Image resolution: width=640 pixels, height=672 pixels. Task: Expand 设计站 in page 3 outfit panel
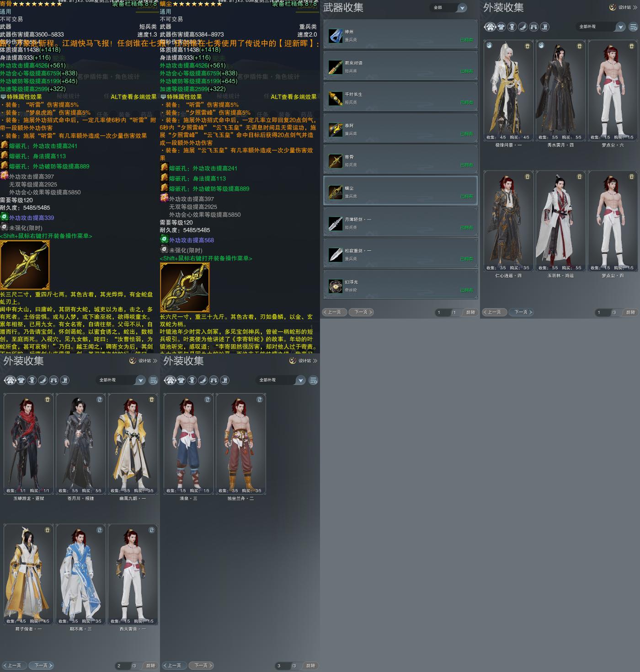pos(304,361)
